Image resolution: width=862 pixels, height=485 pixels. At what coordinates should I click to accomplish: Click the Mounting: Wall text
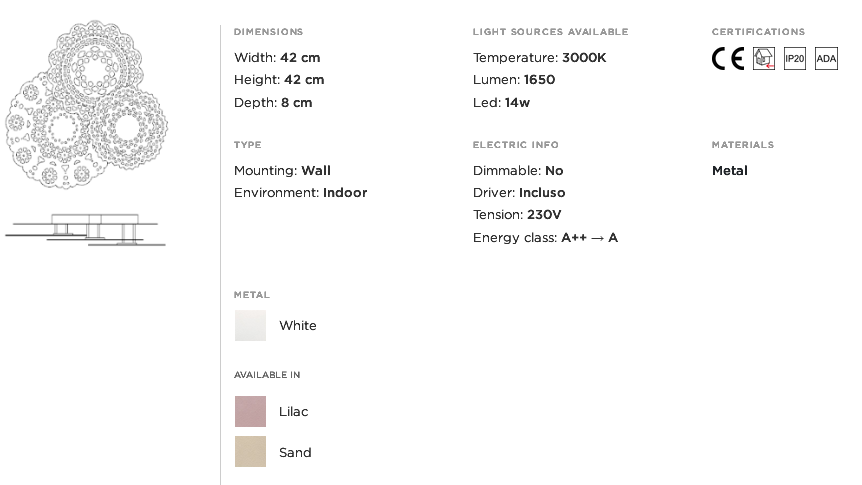tap(282, 170)
